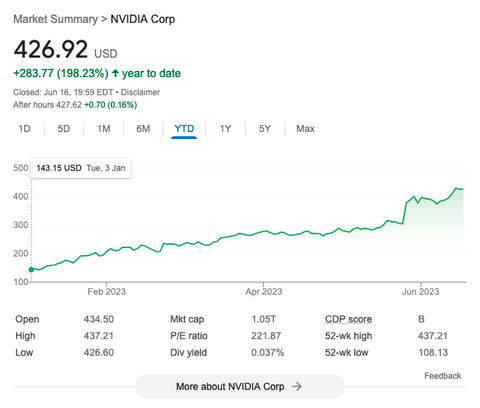Open the Market Summary breadcrumb link
480x408 pixels.
coord(56,19)
